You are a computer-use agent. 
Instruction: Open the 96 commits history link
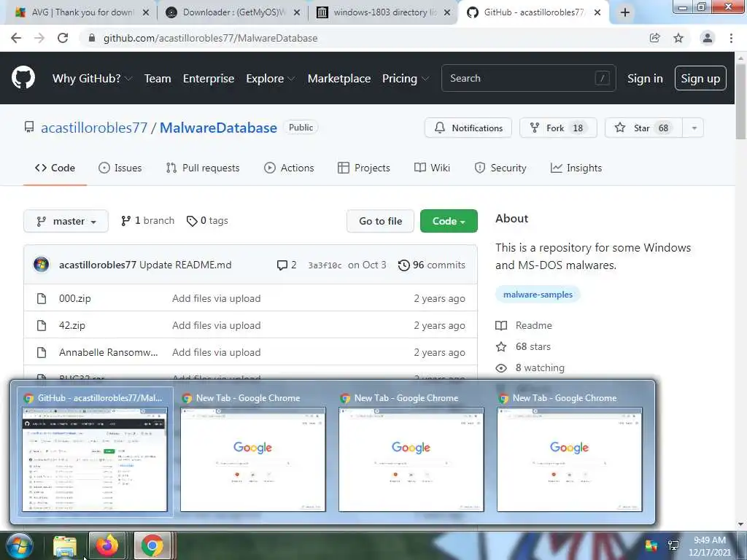click(x=432, y=265)
